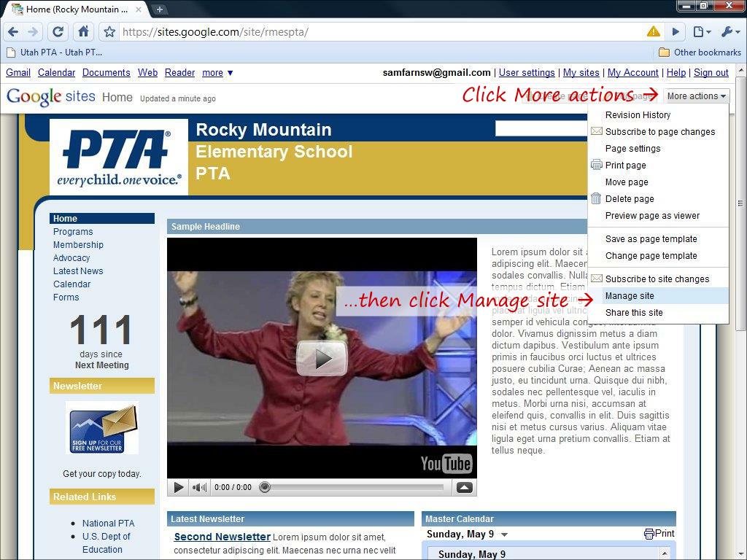
Task: Mute the video with speaker icon
Action: 199,487
